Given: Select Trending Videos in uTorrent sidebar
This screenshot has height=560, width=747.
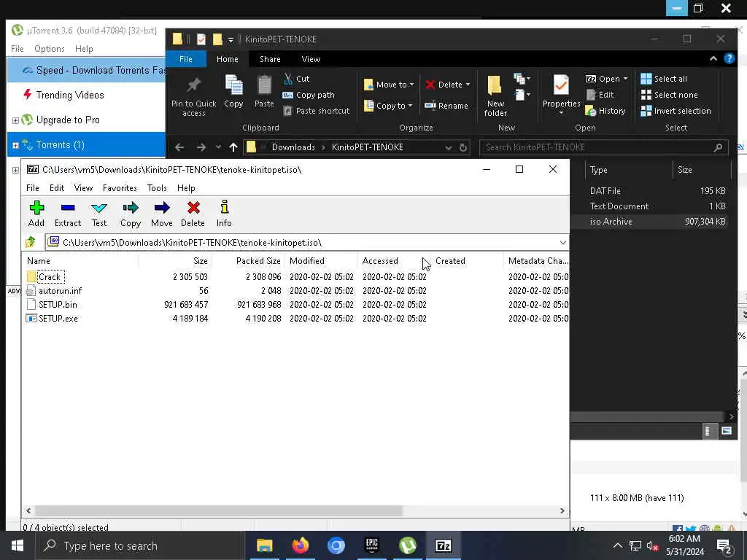Looking at the screenshot, I should point(70,95).
